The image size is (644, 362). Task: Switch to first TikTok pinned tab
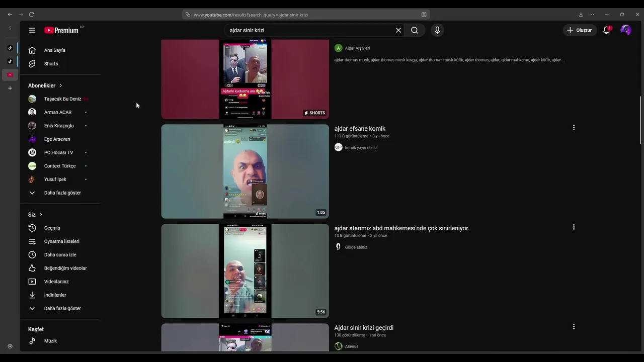(x=10, y=48)
